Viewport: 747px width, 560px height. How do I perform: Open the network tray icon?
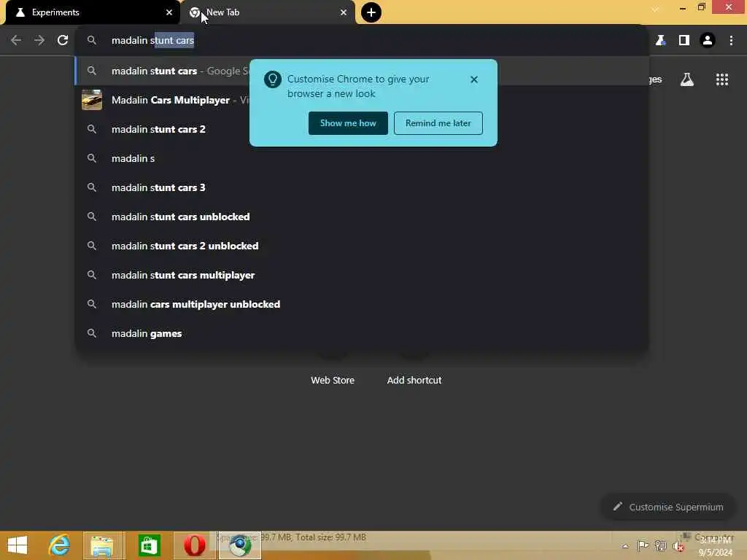660,545
